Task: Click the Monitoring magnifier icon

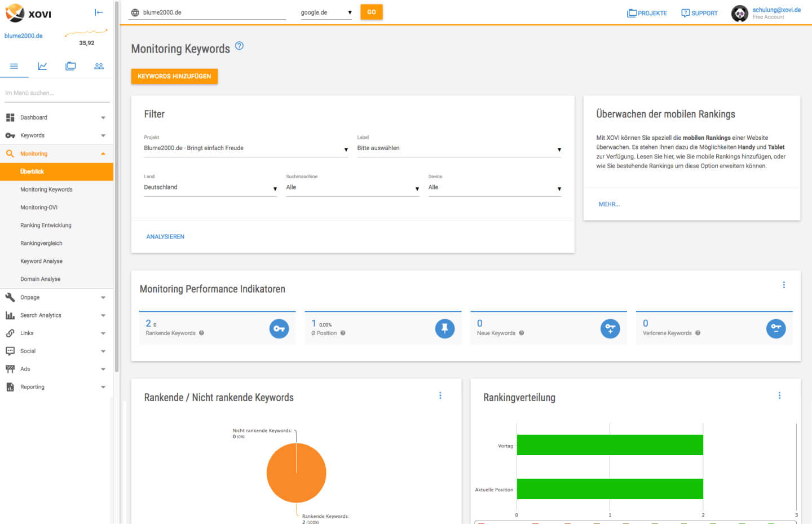Action: [x=10, y=153]
